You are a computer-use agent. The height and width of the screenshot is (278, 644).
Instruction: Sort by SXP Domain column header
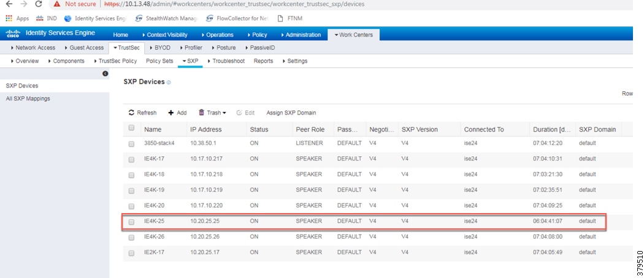pyautogui.click(x=597, y=129)
